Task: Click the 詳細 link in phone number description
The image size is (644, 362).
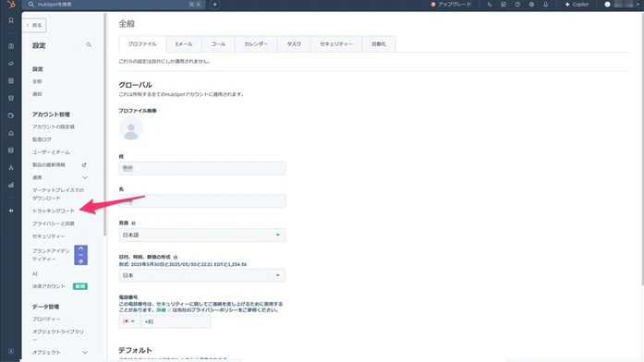Action: pos(161,310)
